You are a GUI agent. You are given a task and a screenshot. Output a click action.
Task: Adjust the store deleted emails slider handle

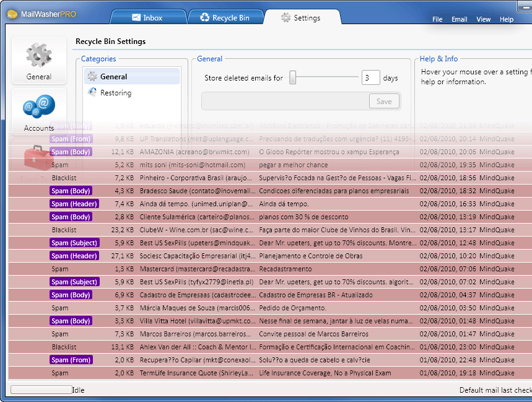click(x=292, y=77)
